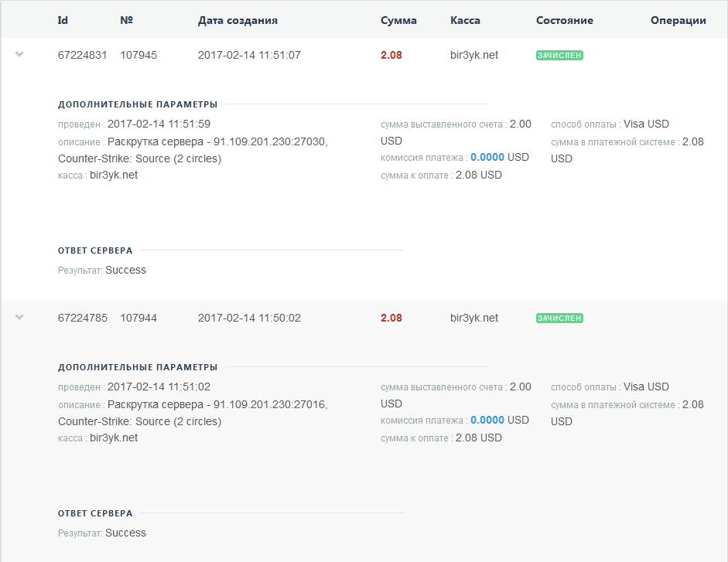Click the payment number 107944

(138, 318)
